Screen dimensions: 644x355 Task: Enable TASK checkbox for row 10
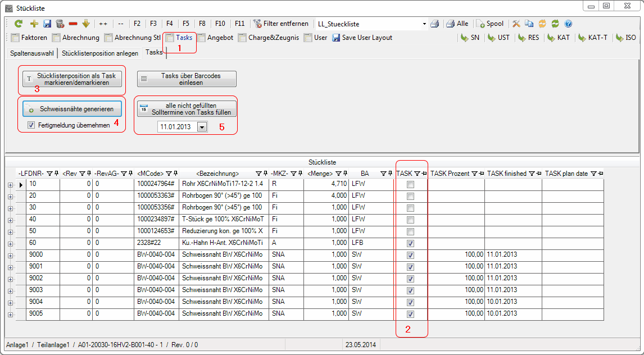[411, 184]
